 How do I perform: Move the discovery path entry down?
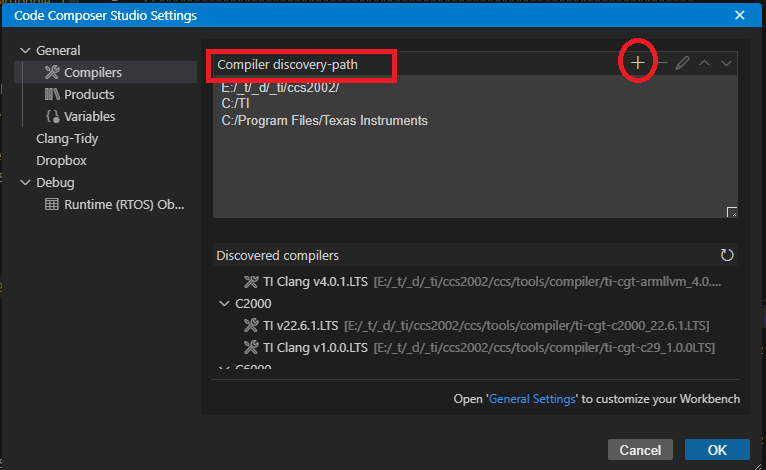pos(726,63)
